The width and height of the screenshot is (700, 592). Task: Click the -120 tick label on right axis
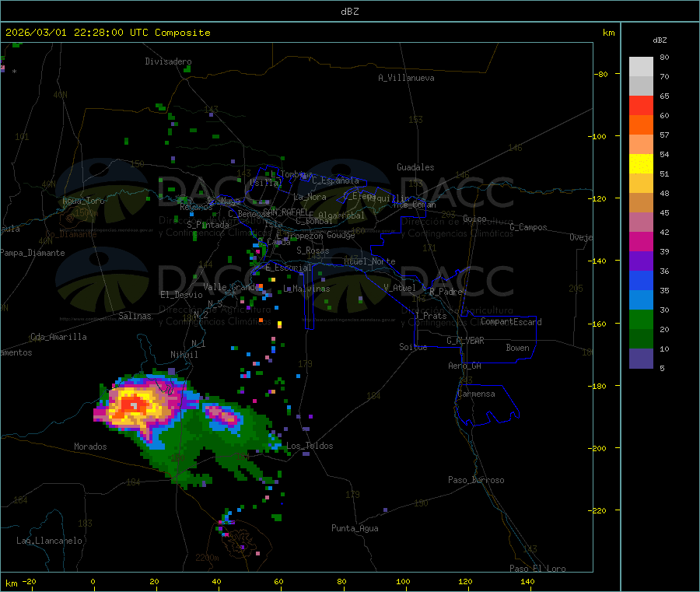pos(599,198)
